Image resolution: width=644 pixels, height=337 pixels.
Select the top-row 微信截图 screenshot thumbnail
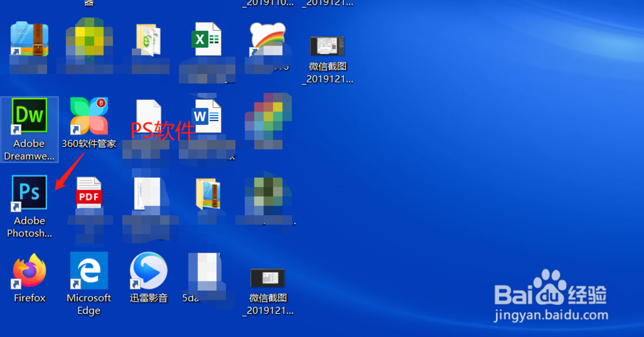click(327, 46)
